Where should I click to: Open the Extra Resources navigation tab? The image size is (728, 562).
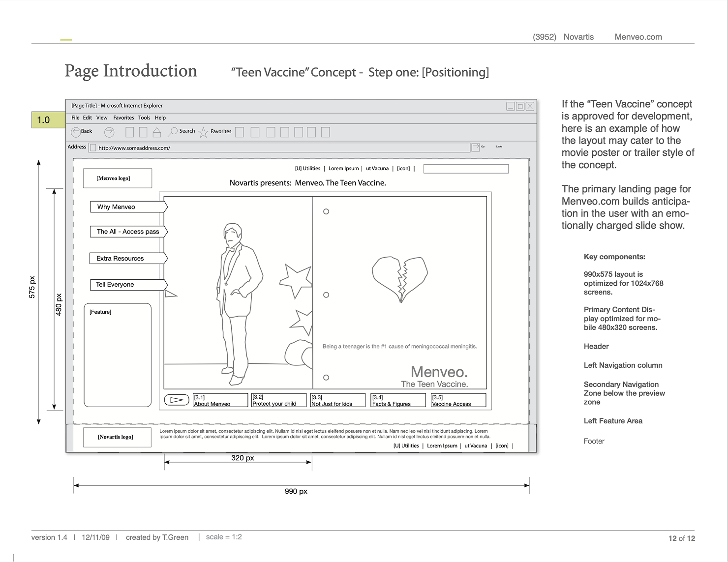pos(128,258)
